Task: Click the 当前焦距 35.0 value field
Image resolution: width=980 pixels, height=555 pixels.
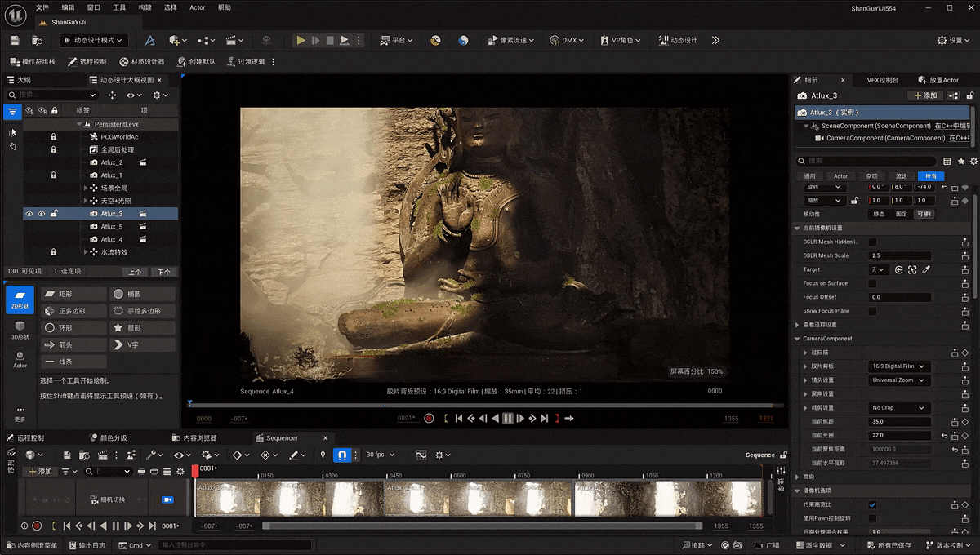Action: tap(898, 421)
